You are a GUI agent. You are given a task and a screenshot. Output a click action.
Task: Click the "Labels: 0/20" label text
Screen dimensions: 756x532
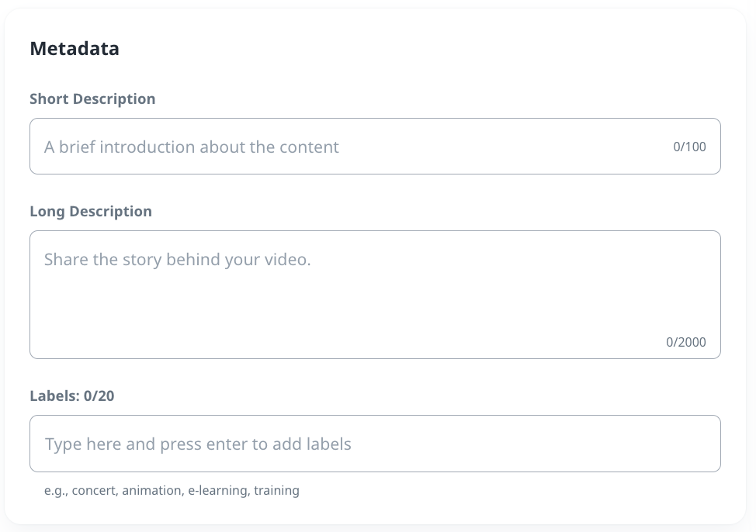click(x=72, y=396)
